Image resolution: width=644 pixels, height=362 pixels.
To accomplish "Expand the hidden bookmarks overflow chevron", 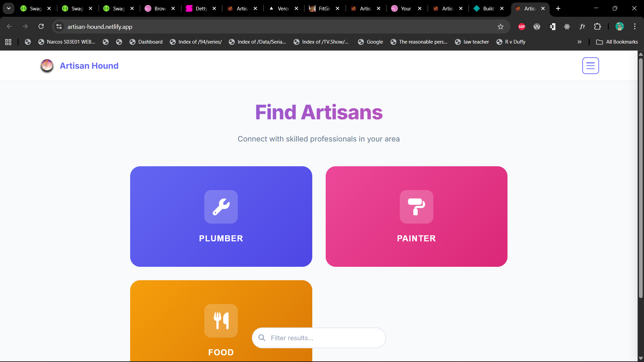I will point(580,42).
